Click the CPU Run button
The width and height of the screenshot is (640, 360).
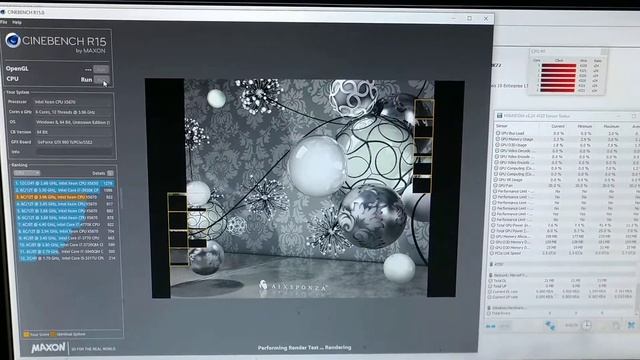click(x=101, y=80)
